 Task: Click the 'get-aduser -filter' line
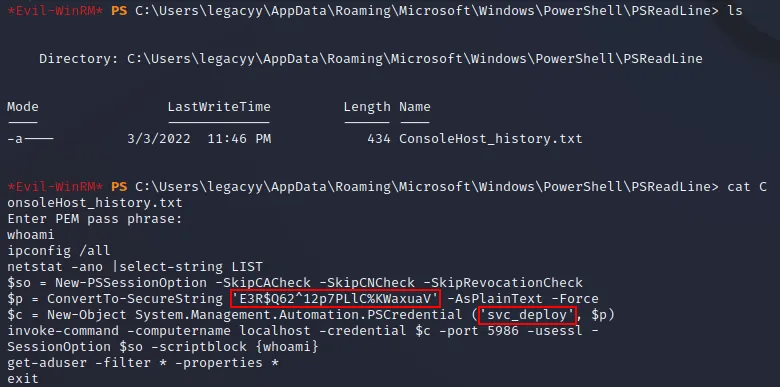pos(143,363)
